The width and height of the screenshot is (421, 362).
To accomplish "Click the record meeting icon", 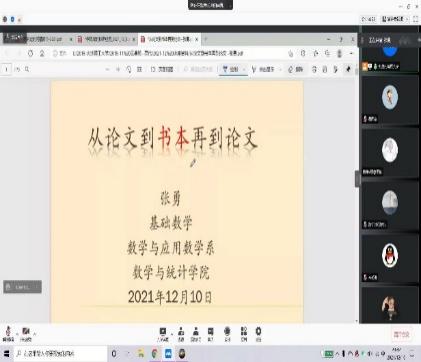I will [227, 334].
